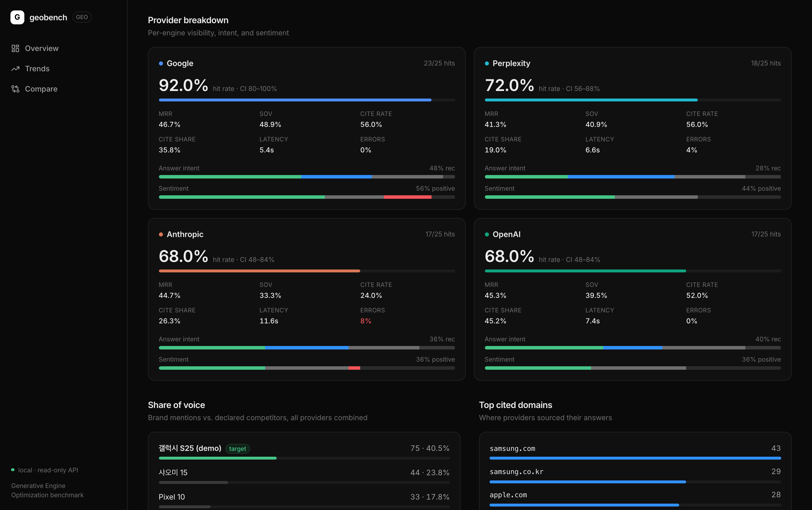812x510 pixels.
Task: Click the '23/25 hits' label
Action: click(x=439, y=63)
